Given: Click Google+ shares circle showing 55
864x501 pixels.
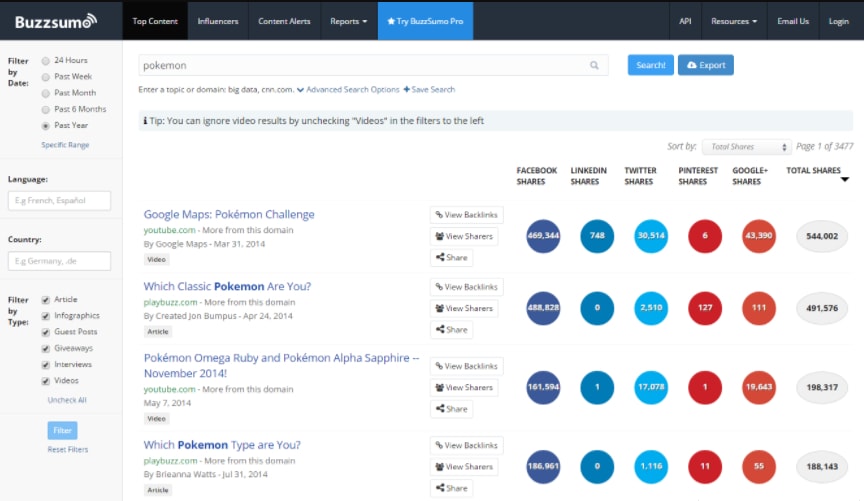Looking at the screenshot, I should (x=759, y=466).
